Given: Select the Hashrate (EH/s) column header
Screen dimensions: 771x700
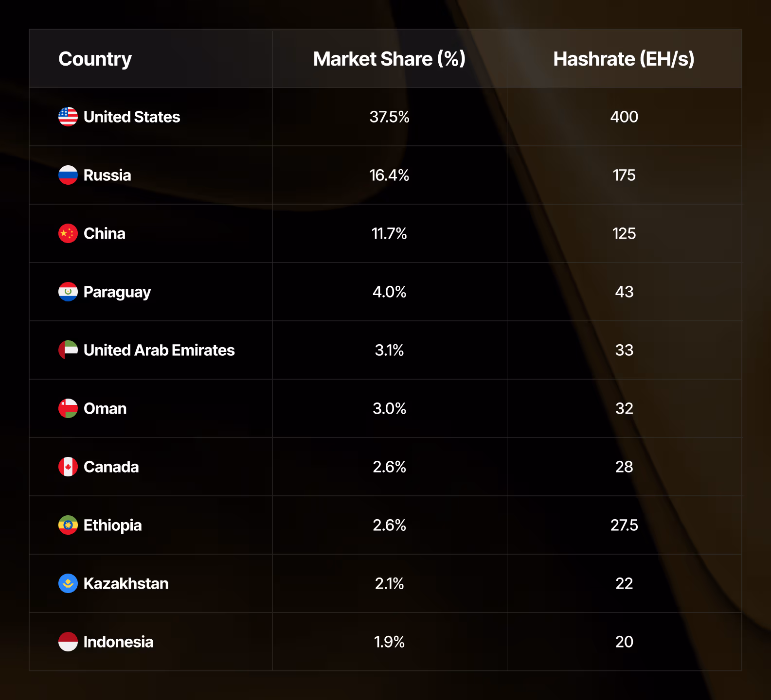Looking at the screenshot, I should (624, 59).
